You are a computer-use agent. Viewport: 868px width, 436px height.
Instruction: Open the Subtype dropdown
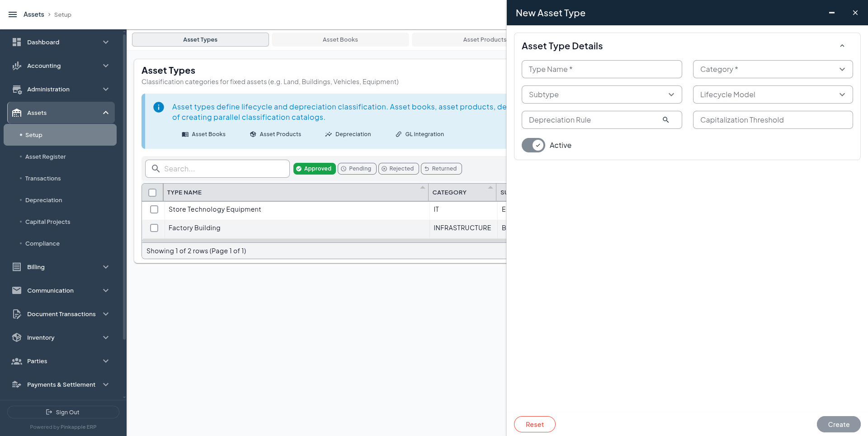pyautogui.click(x=602, y=95)
